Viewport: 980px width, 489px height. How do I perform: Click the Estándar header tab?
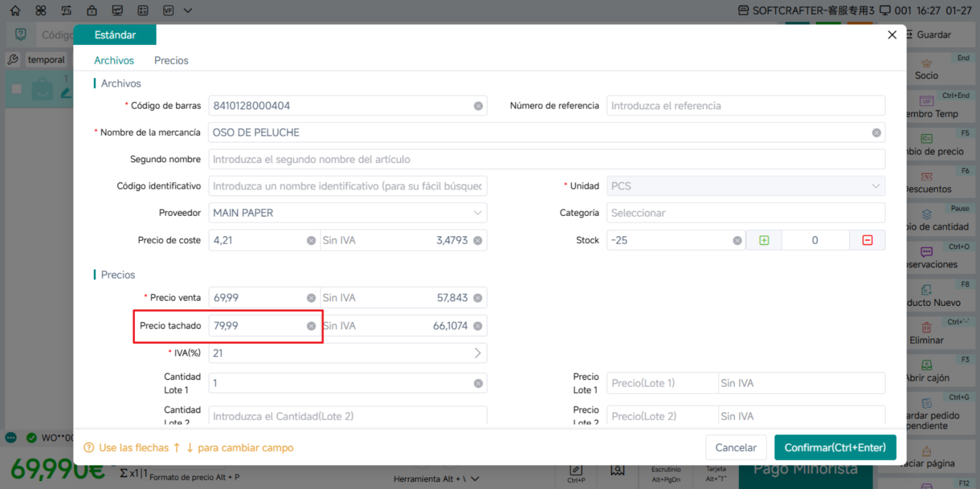(115, 35)
